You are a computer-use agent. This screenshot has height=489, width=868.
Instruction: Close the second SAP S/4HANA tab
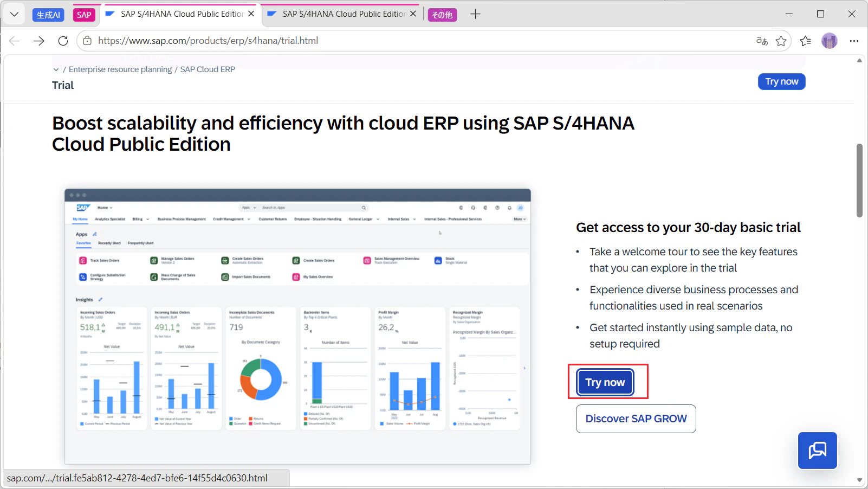[413, 14]
